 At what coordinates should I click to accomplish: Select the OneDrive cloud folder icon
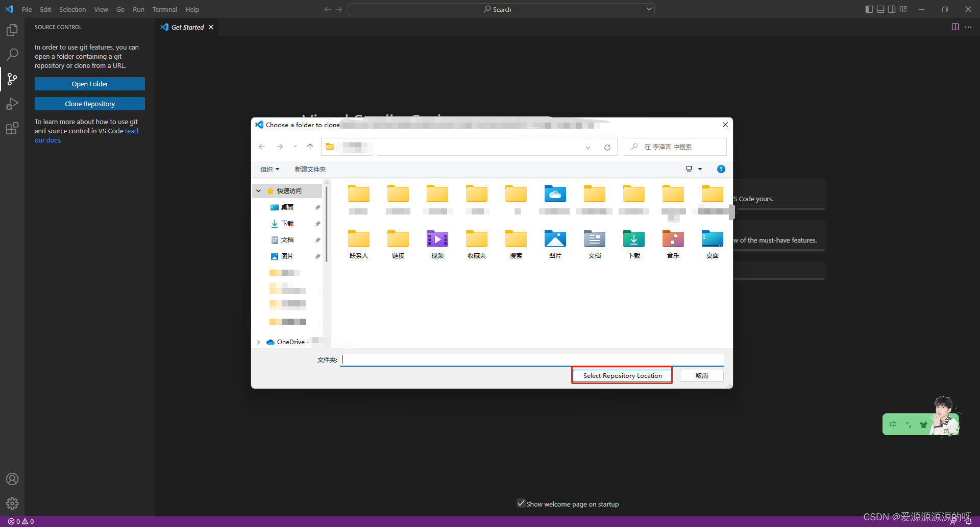click(555, 194)
